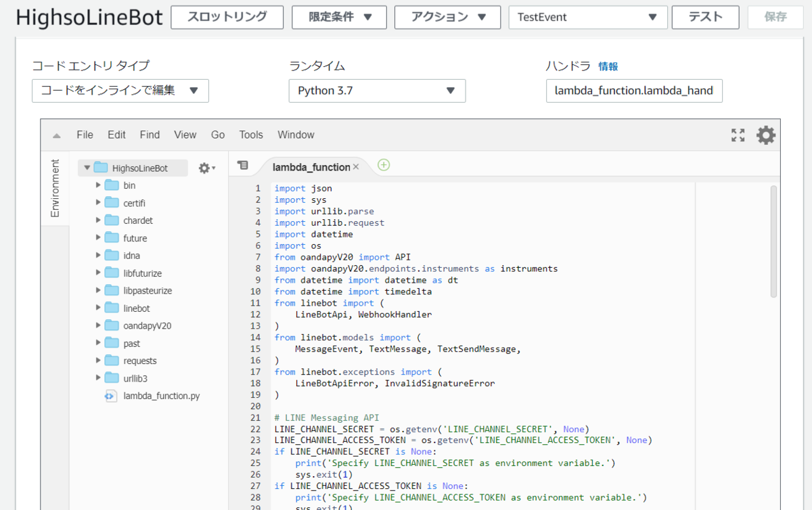Open the code entry type dropdown
Screen dimensions: 812x510
click(120, 91)
